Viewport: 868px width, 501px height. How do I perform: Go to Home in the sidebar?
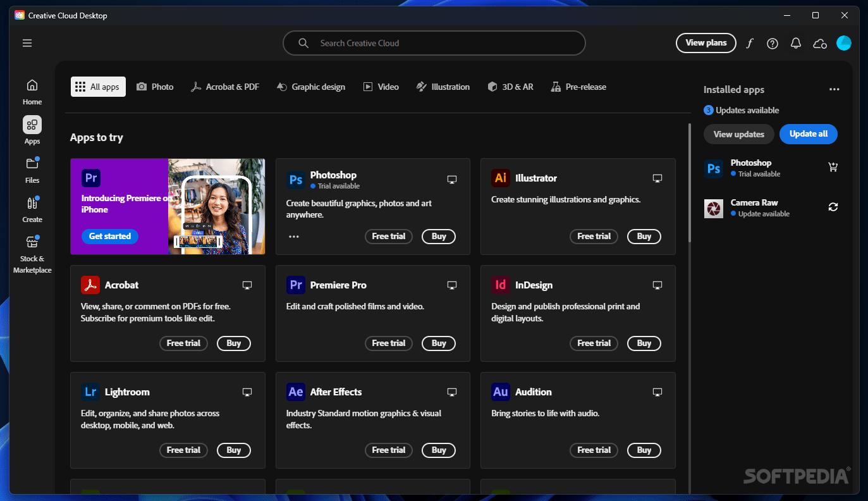click(x=32, y=92)
